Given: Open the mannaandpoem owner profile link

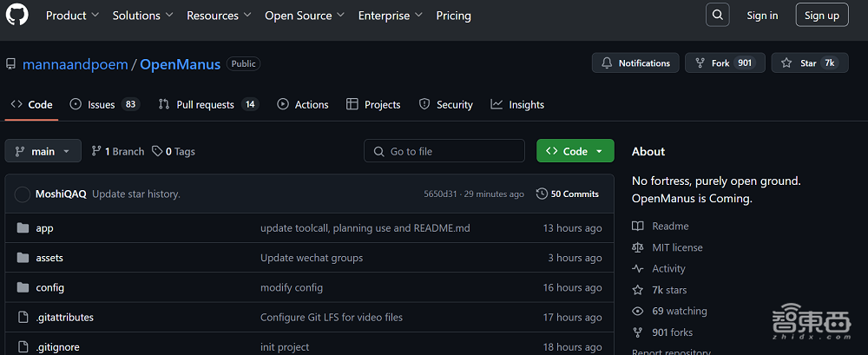Looking at the screenshot, I should 75,64.
